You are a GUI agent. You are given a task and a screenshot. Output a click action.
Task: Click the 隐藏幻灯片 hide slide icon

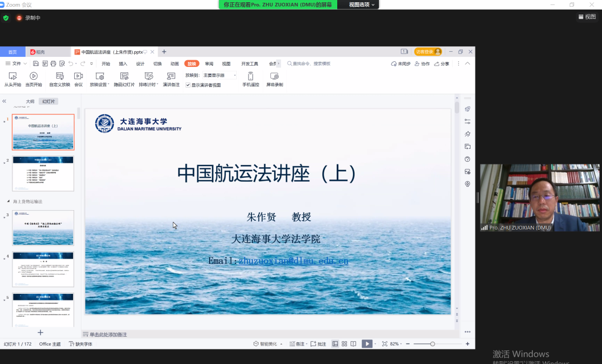point(124,76)
